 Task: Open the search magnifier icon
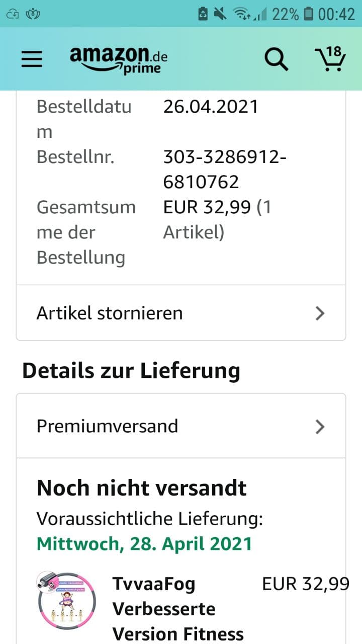pos(276,59)
